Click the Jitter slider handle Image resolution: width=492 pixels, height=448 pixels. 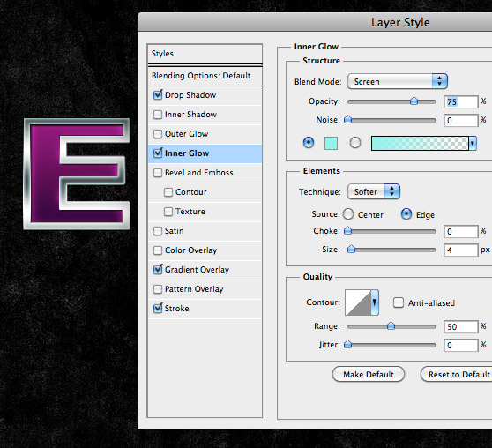pos(347,345)
